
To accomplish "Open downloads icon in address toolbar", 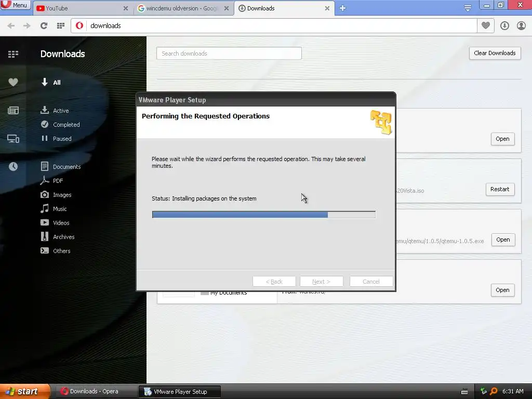I will 504,26.
